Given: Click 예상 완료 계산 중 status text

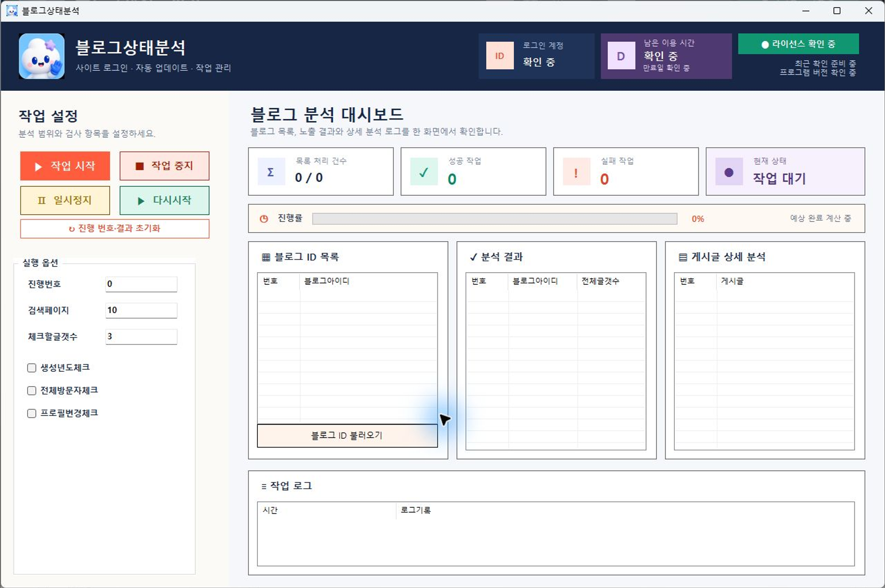Looking at the screenshot, I should (820, 218).
